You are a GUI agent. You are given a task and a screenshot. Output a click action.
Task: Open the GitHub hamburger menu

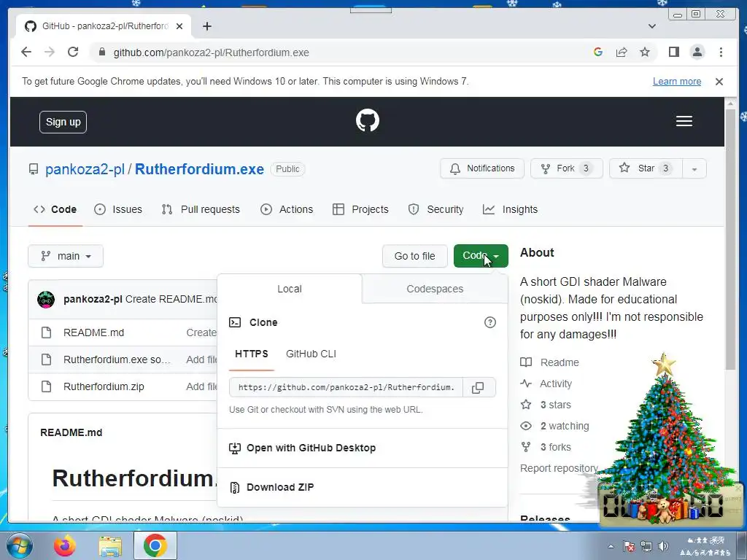684,121
